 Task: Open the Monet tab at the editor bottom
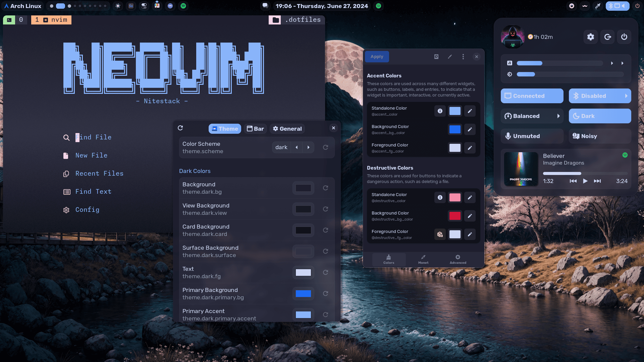pos(423,259)
